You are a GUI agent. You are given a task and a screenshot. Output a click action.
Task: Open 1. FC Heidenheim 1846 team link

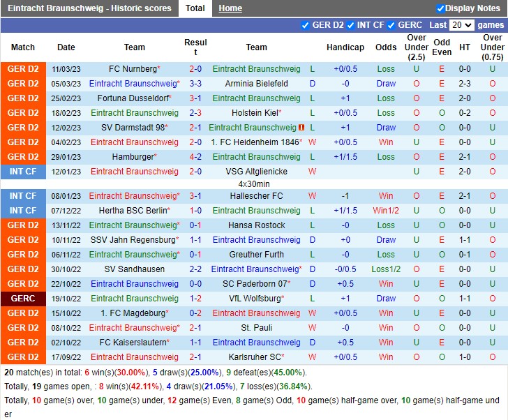(x=256, y=142)
